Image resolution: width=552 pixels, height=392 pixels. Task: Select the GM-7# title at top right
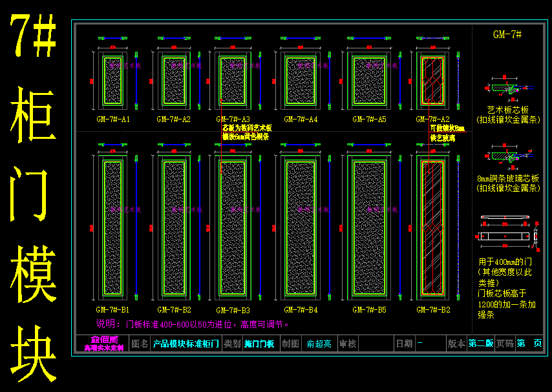click(507, 34)
